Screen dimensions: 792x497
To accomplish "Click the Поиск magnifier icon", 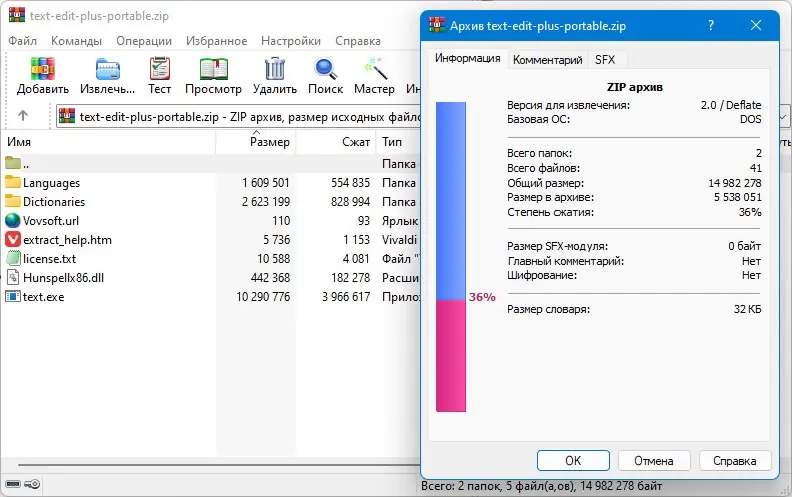I will pyautogui.click(x=325, y=69).
